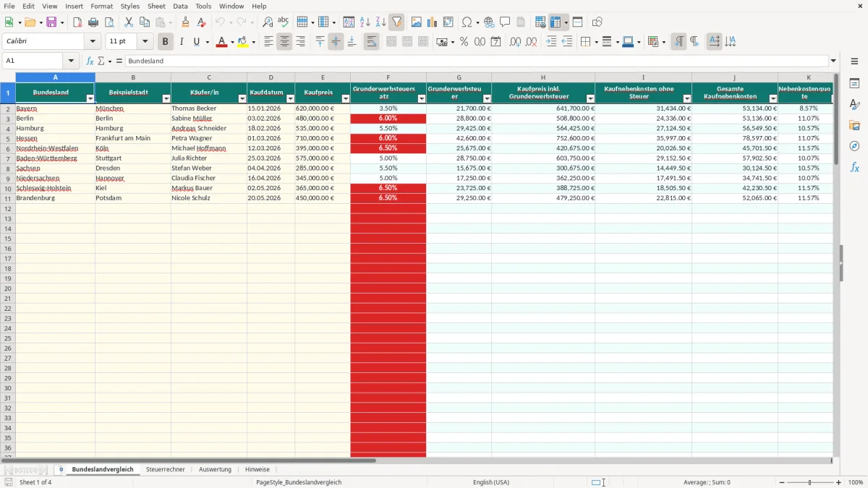The width and height of the screenshot is (868, 488).
Task: Click the Cut scissors icon
Action: coord(129,22)
